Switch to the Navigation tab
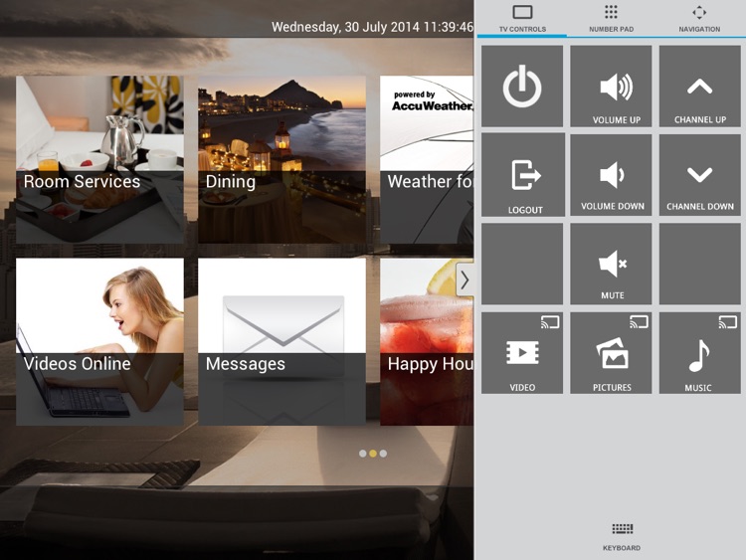 [699, 19]
